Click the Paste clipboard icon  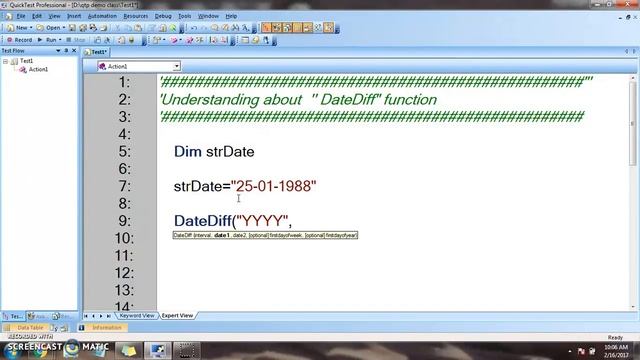pos(138,28)
